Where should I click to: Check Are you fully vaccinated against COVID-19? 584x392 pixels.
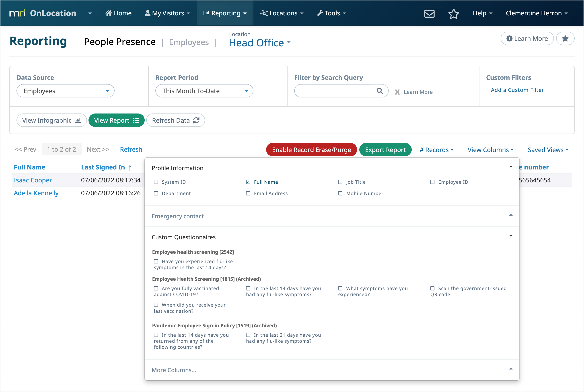pos(156,289)
